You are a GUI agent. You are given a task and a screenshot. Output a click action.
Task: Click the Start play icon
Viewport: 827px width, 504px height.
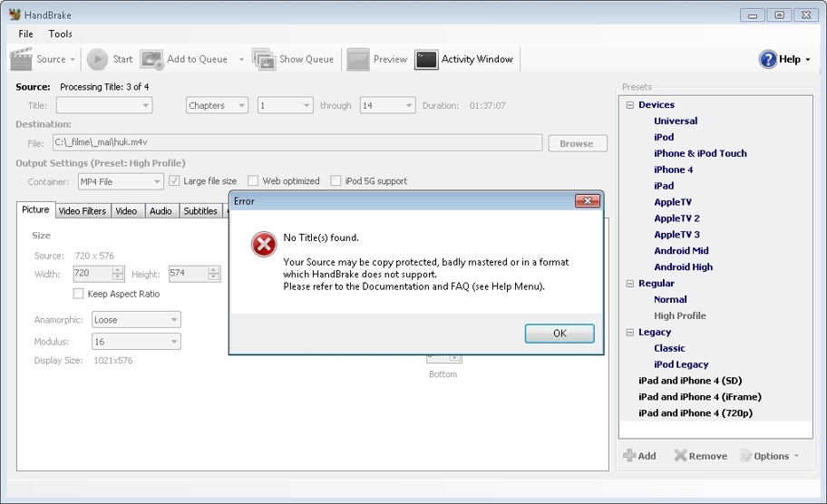point(97,59)
